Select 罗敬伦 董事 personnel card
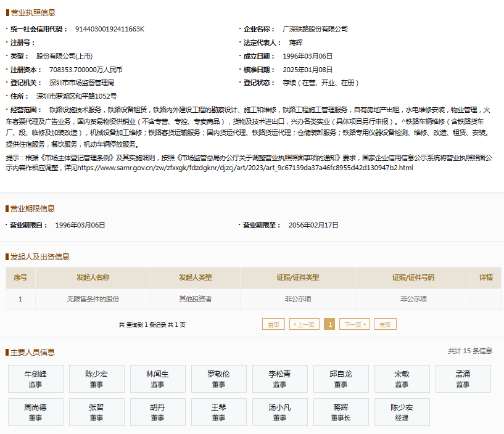This screenshot has height=434, width=504. (x=219, y=379)
